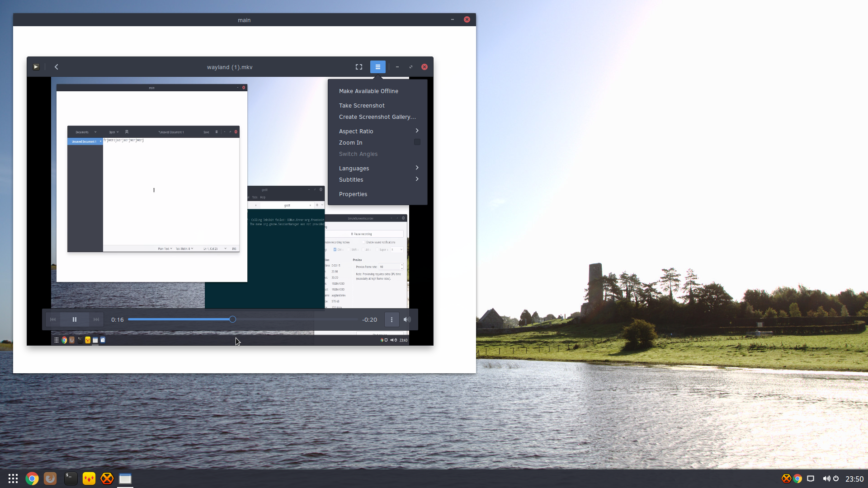Open the yellow app icon in the taskbar

click(89, 479)
